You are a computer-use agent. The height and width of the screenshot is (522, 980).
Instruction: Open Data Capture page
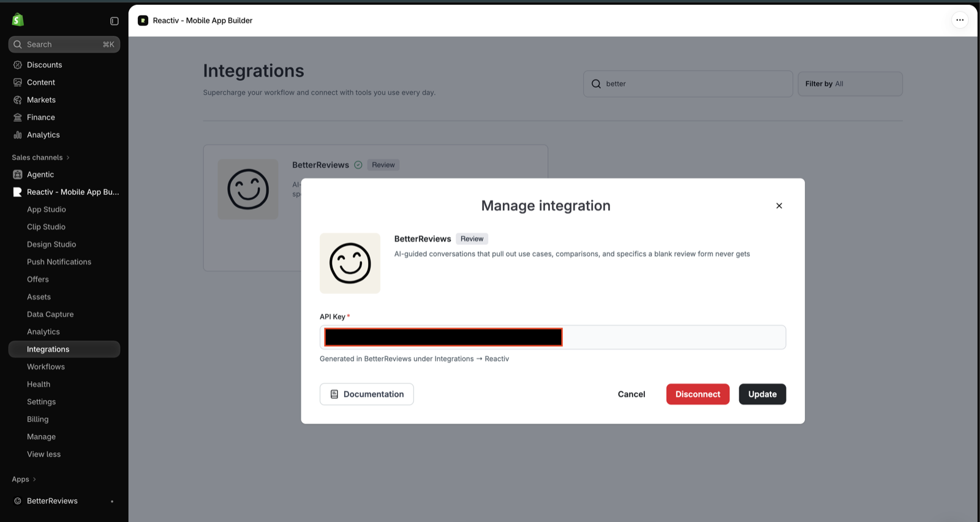tap(50, 314)
